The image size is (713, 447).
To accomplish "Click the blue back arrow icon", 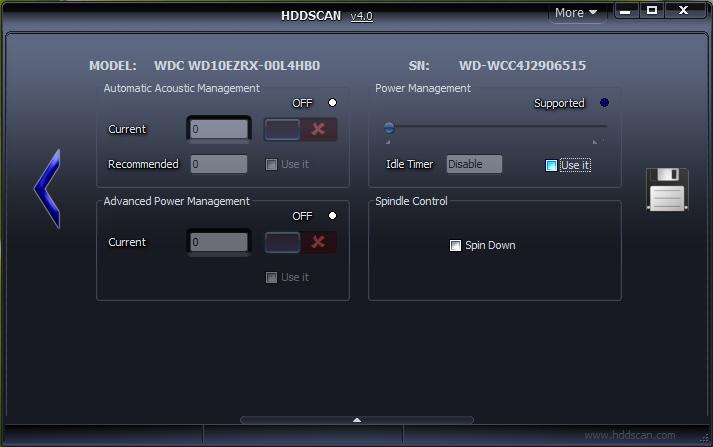I will [x=47, y=188].
